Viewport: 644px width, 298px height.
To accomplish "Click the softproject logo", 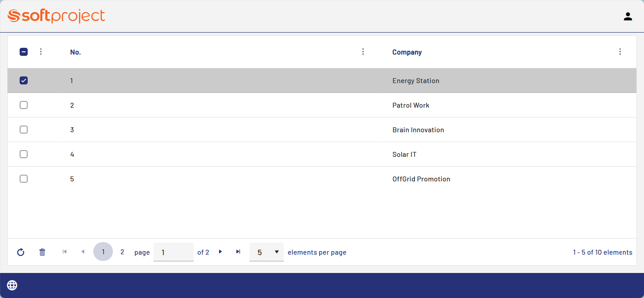I will [x=57, y=16].
